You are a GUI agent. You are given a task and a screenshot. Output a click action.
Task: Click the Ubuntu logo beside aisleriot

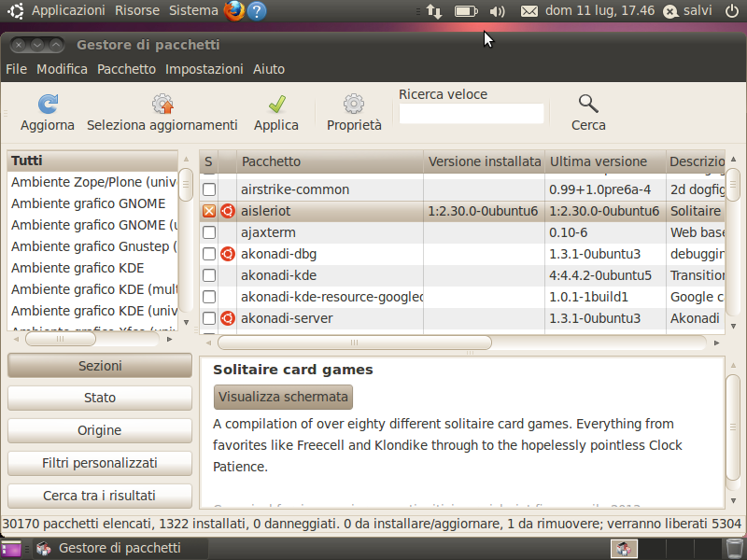coord(228,211)
